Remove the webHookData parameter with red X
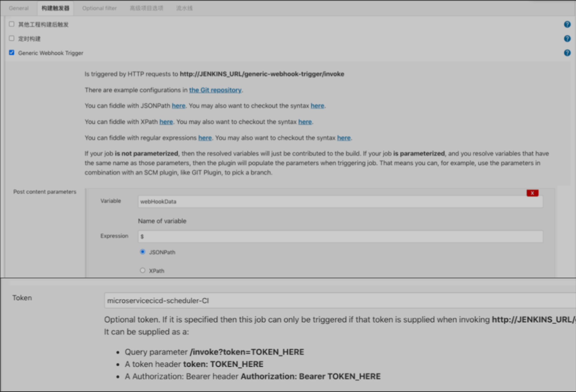 (532, 193)
